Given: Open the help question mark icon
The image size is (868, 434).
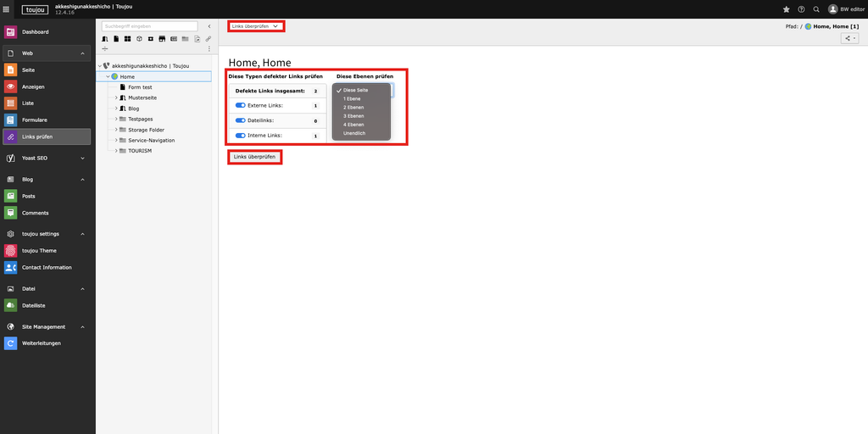Looking at the screenshot, I should 801,9.
